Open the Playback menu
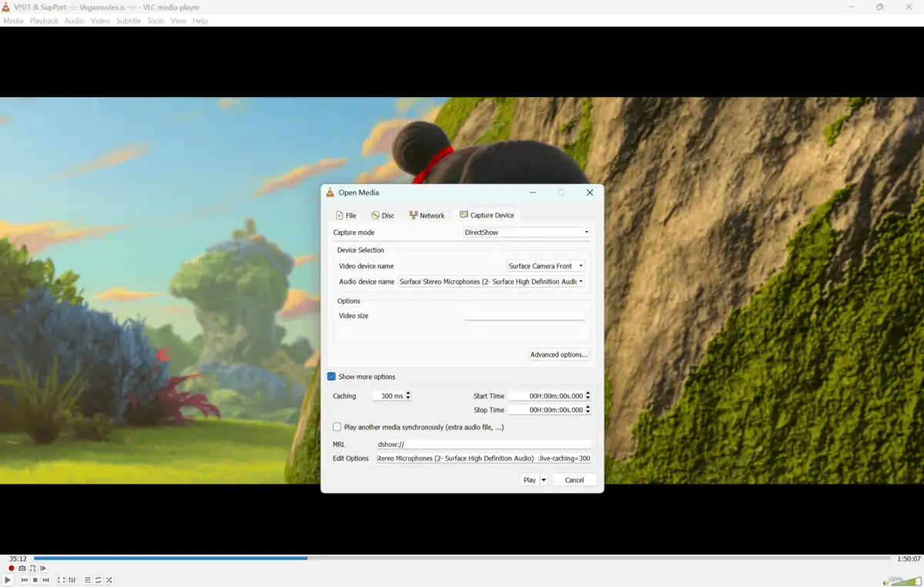 44,21
